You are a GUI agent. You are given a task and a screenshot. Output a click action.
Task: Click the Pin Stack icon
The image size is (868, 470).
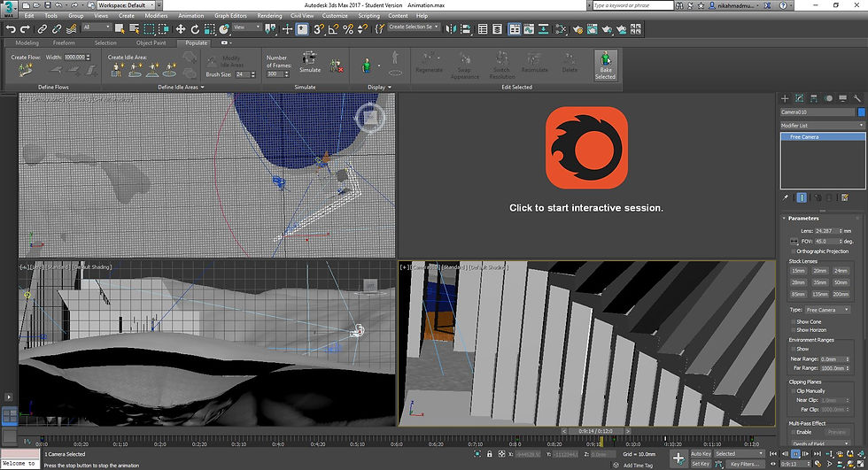[x=785, y=197]
